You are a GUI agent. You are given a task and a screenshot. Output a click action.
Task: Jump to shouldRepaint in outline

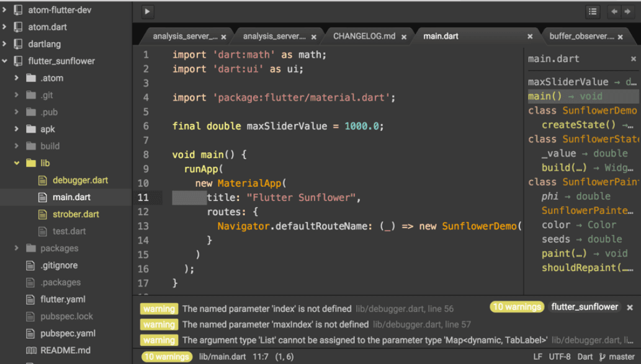pos(588,268)
